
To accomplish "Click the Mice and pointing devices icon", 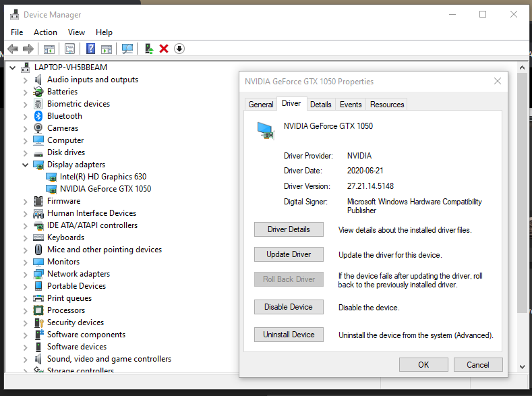I will click(x=38, y=250).
